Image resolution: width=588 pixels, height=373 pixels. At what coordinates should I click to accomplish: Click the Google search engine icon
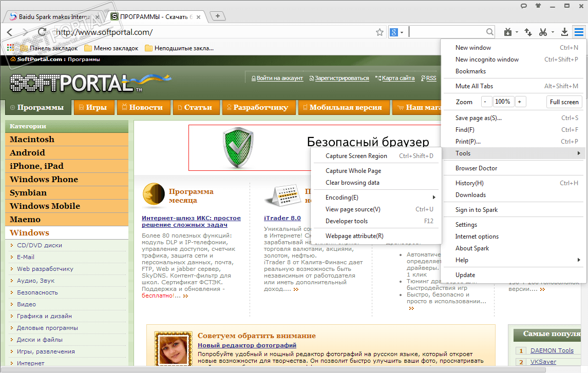tap(393, 32)
